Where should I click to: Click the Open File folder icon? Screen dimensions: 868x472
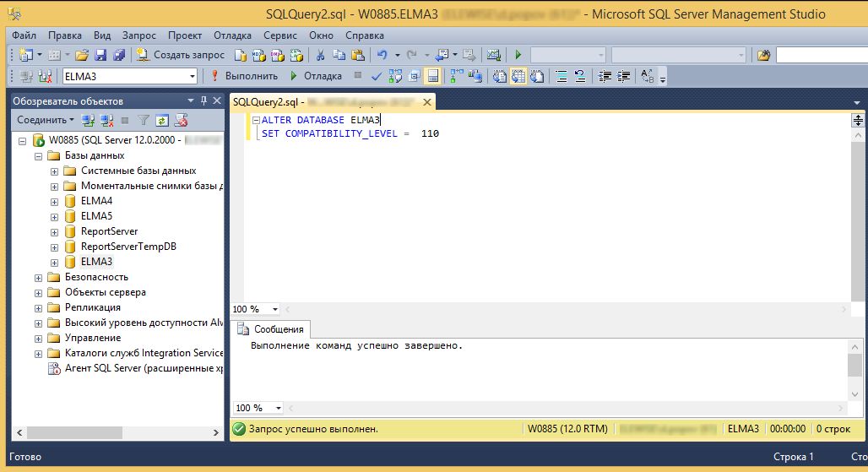point(82,55)
